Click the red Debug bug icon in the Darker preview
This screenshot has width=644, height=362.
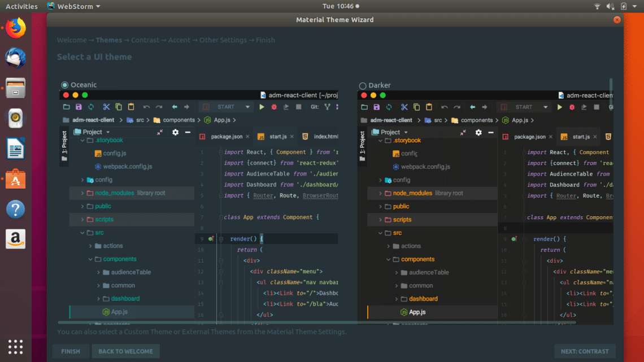pyautogui.click(x=572, y=107)
